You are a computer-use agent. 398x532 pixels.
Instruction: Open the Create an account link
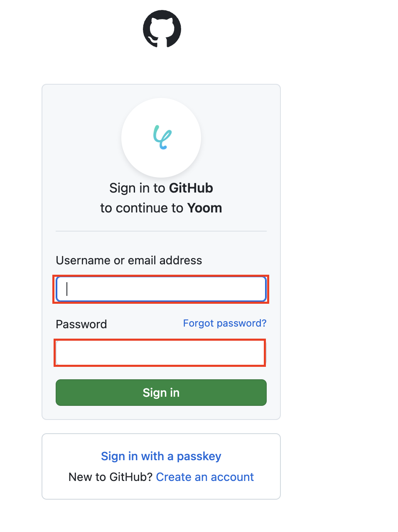[205, 477]
